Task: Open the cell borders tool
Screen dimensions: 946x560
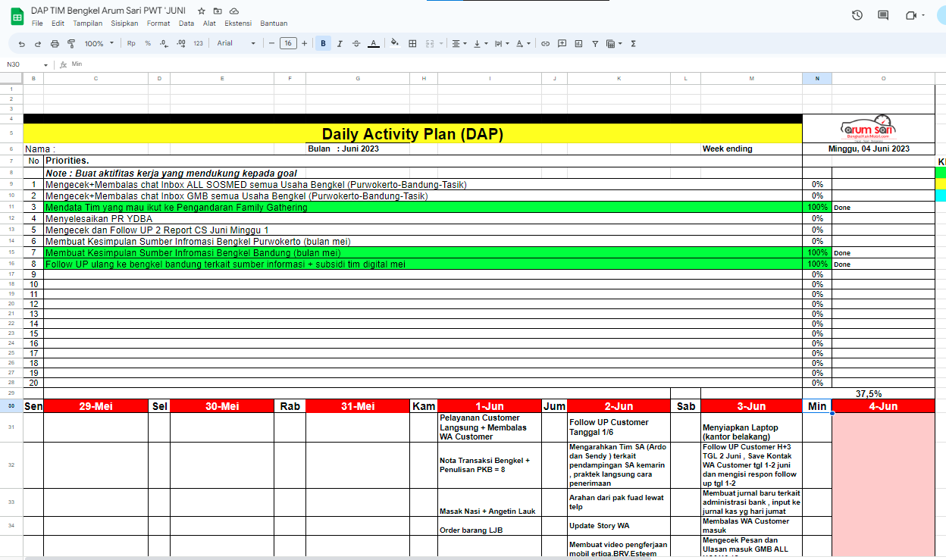Action: point(412,44)
